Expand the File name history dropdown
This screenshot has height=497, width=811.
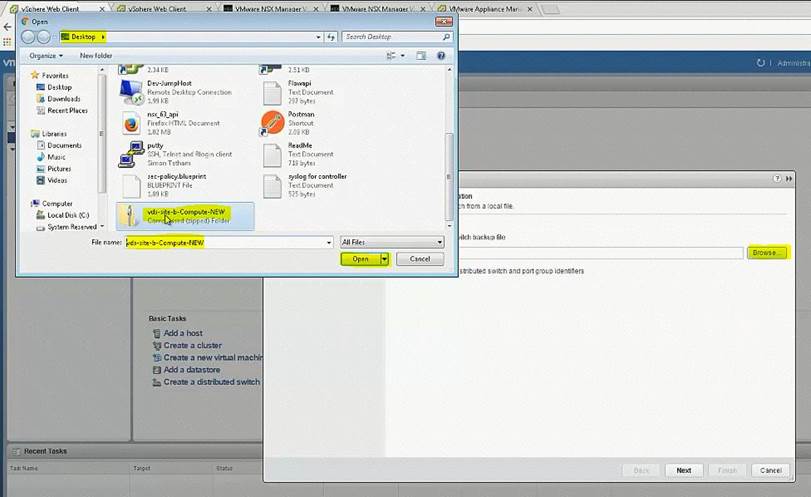pyautogui.click(x=329, y=242)
